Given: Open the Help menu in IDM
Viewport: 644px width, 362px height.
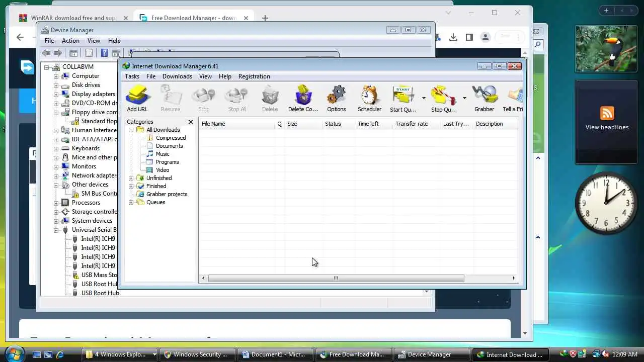Looking at the screenshot, I should [x=225, y=76].
